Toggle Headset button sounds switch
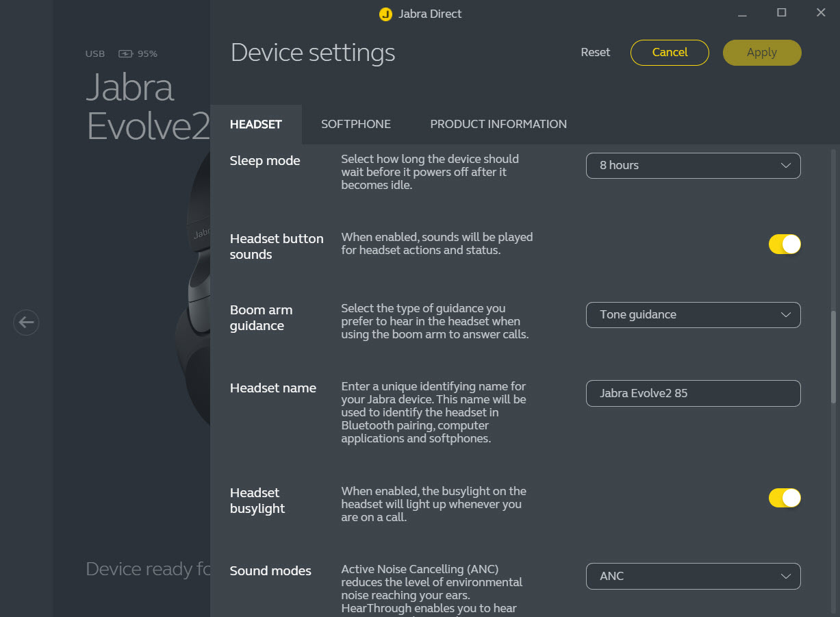This screenshot has height=617, width=840. 785,244
